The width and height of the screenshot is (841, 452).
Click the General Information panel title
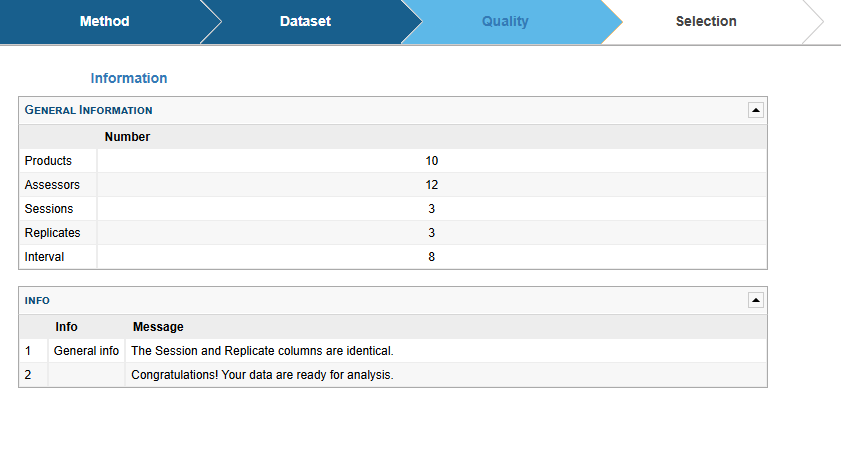point(88,110)
